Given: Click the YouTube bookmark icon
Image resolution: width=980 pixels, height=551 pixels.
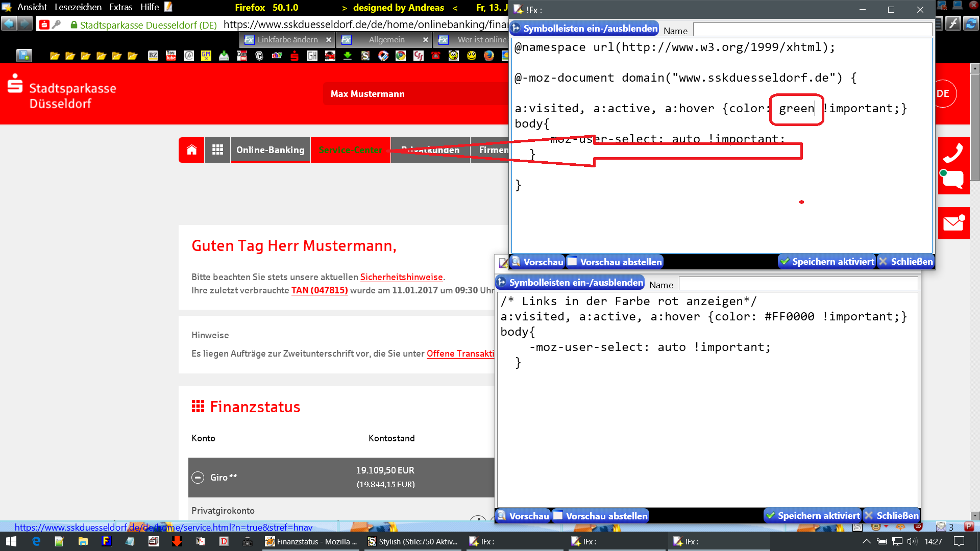Looking at the screenshot, I should point(171,56).
